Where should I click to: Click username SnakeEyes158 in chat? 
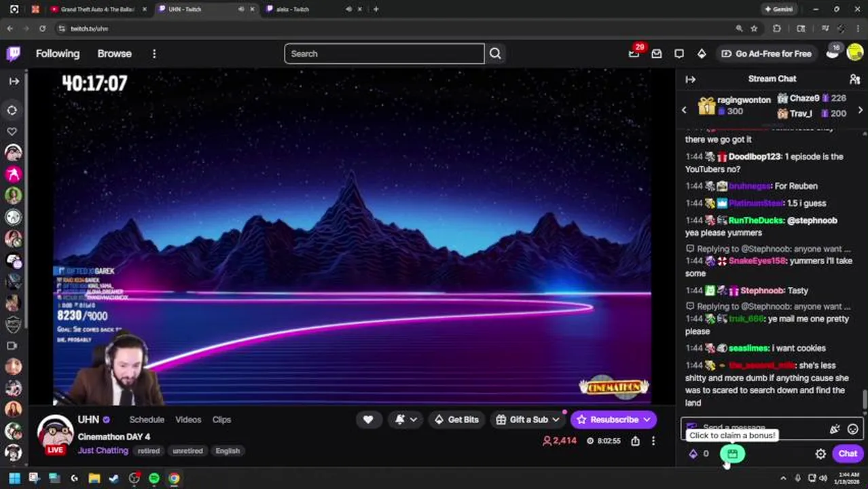[757, 261]
